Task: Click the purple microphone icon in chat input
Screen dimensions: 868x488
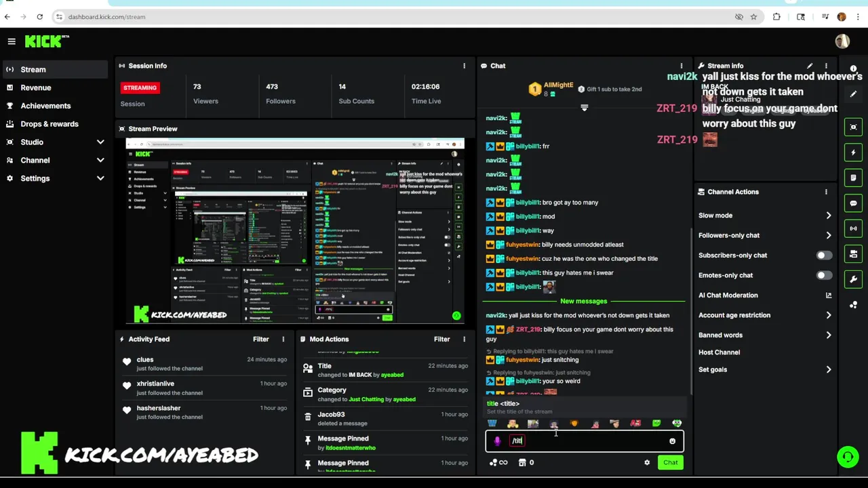Action: coord(497,441)
